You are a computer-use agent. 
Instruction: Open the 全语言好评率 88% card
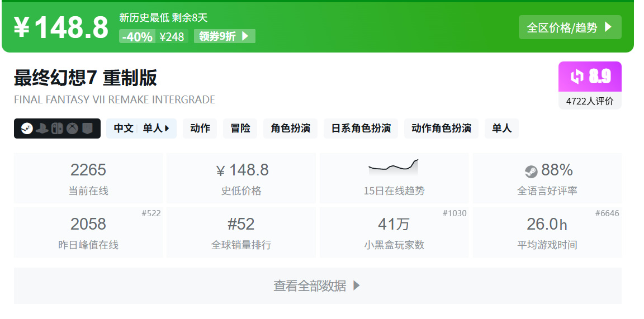click(547, 178)
